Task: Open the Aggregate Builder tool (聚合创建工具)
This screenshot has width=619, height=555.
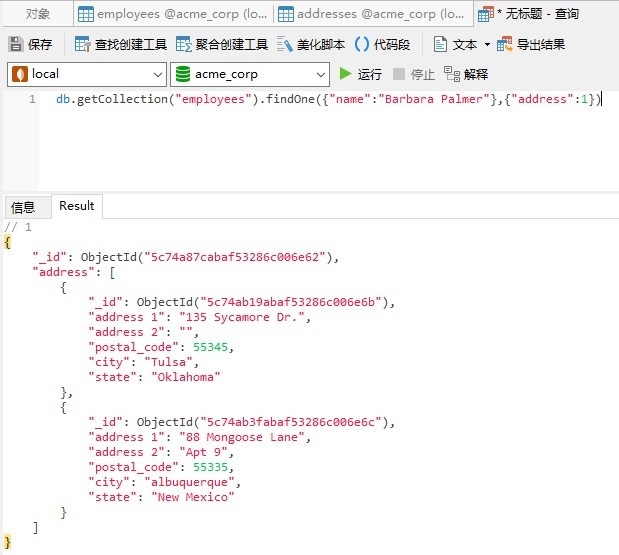Action: point(222,44)
